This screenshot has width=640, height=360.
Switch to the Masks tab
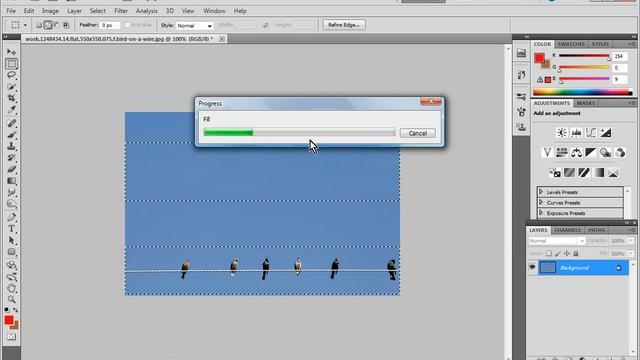pos(586,103)
